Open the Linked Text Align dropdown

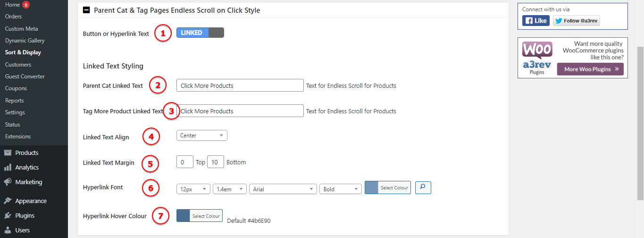[x=201, y=136]
